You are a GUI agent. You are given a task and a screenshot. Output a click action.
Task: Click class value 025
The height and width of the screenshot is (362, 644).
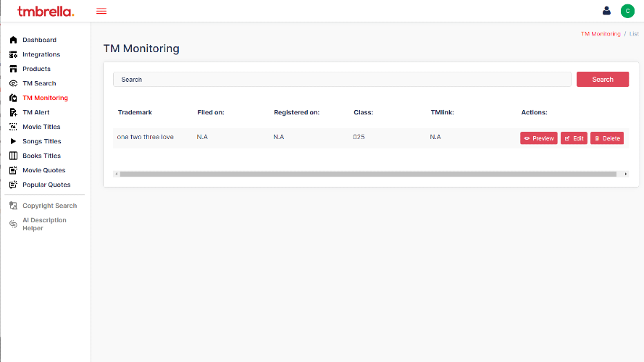359,137
